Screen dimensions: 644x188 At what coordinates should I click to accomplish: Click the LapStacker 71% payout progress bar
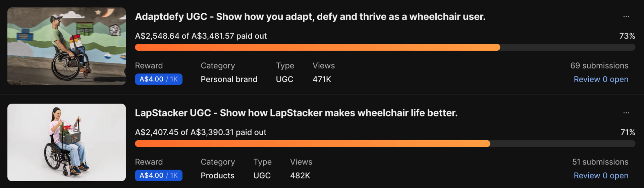click(x=385, y=144)
